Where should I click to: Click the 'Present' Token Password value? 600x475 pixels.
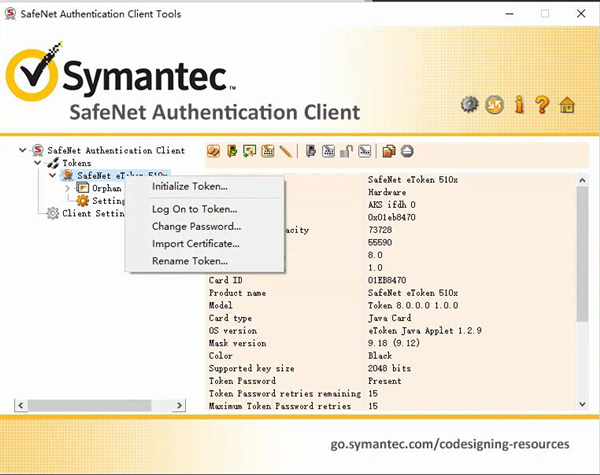pos(385,381)
